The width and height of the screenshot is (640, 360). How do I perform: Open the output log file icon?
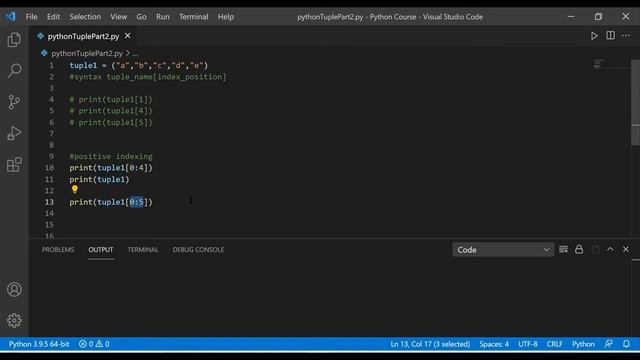595,249
